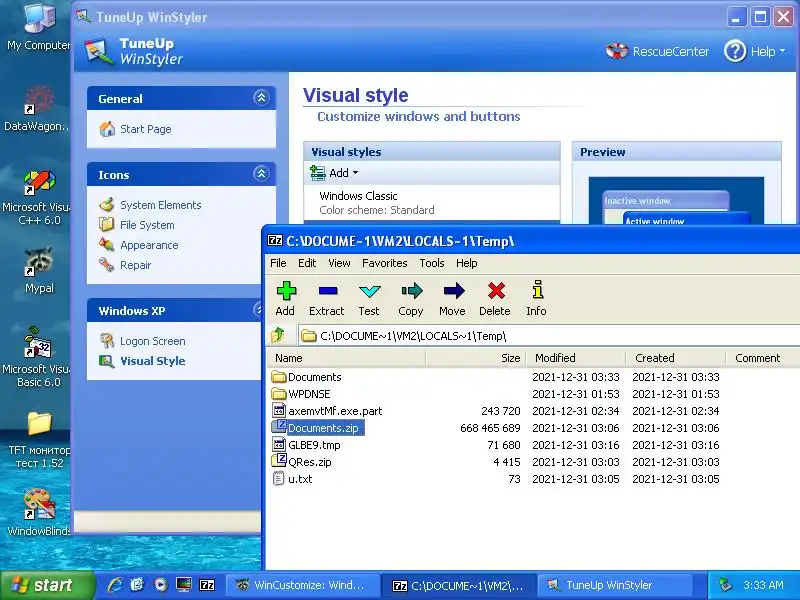Select Documents.zip in the file list
The width and height of the screenshot is (800, 600).
click(x=318, y=428)
